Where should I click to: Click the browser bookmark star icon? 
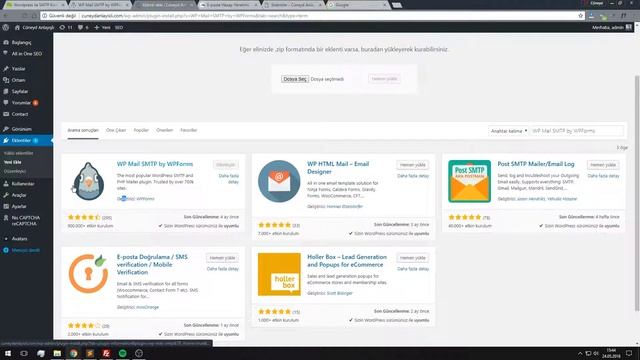click(580, 16)
